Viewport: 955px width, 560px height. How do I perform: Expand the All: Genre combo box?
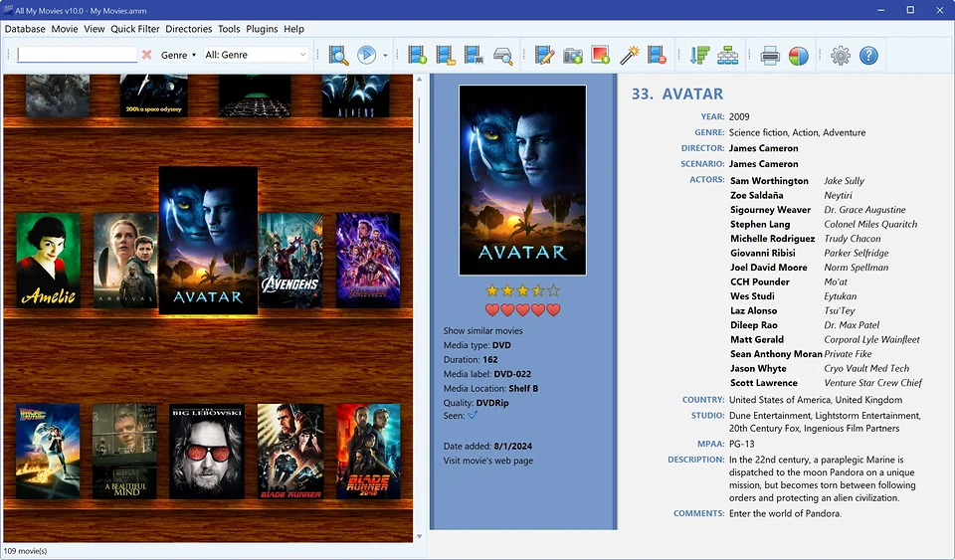click(256, 55)
